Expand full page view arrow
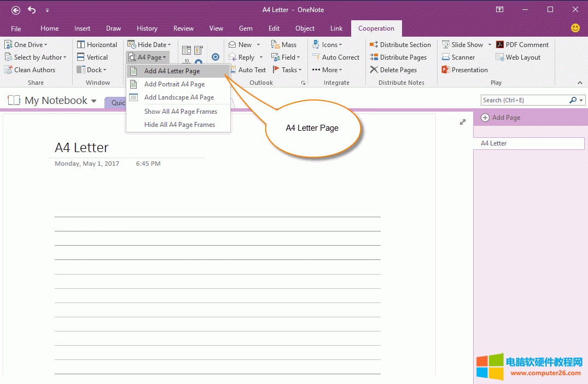The width and height of the screenshot is (588, 384). (x=463, y=122)
